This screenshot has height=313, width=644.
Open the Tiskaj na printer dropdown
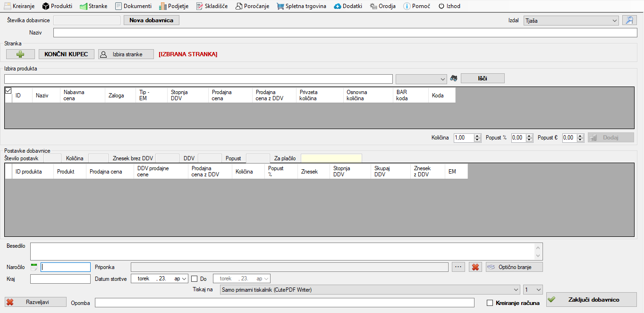(515, 290)
